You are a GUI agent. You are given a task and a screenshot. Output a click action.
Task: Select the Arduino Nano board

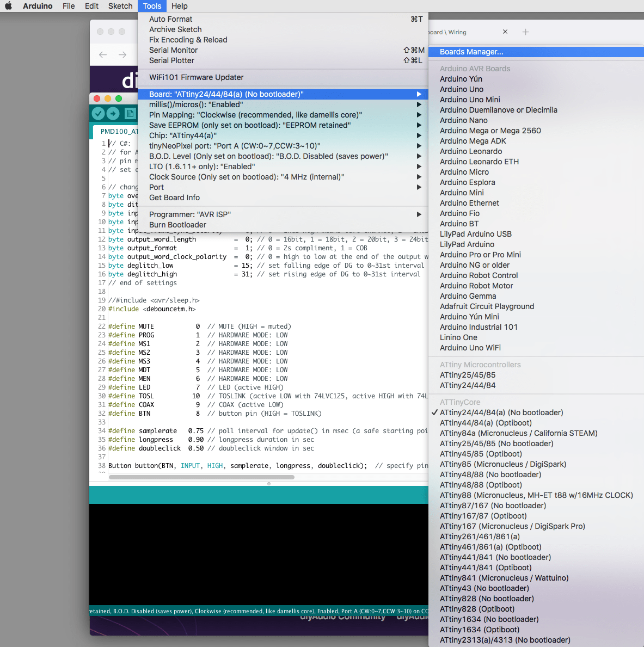pyautogui.click(x=536, y=120)
